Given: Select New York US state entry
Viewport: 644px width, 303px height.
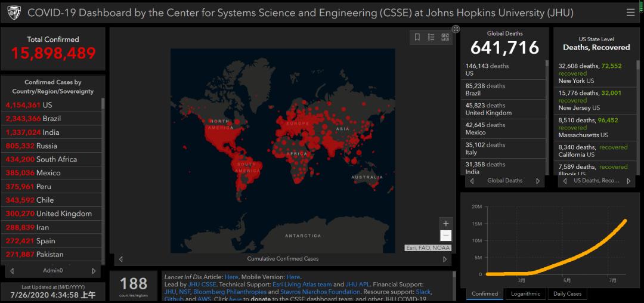Looking at the screenshot, I should [596, 73].
